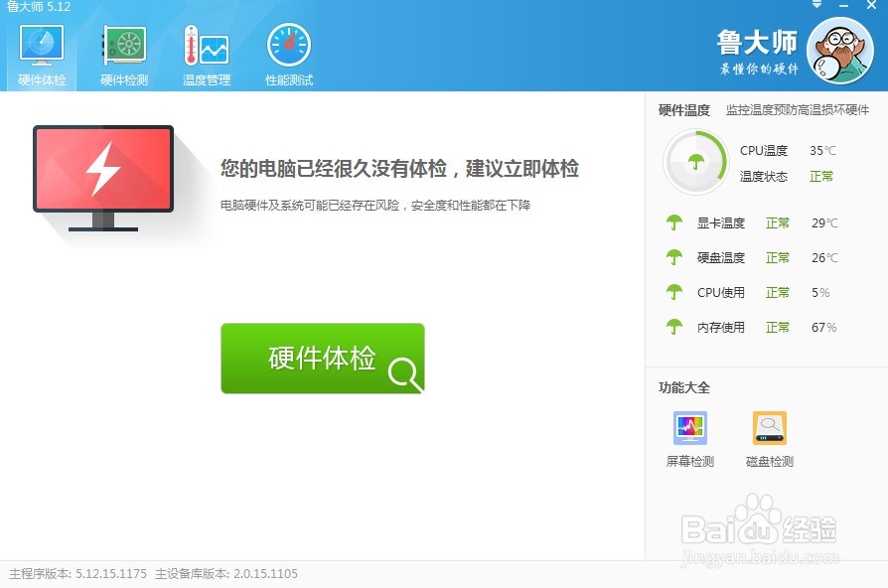Select the 显卡温度 label
888x588 pixels.
pyautogui.click(x=720, y=223)
